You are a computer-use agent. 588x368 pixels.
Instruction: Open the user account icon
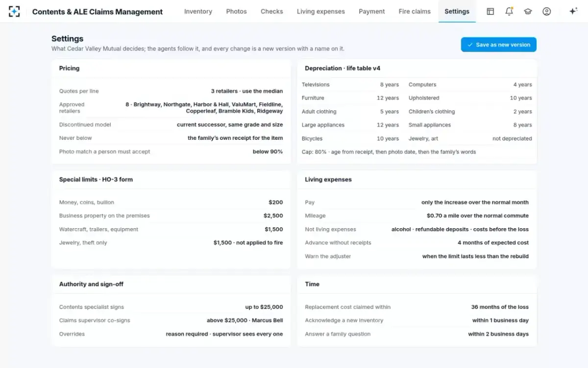click(547, 11)
